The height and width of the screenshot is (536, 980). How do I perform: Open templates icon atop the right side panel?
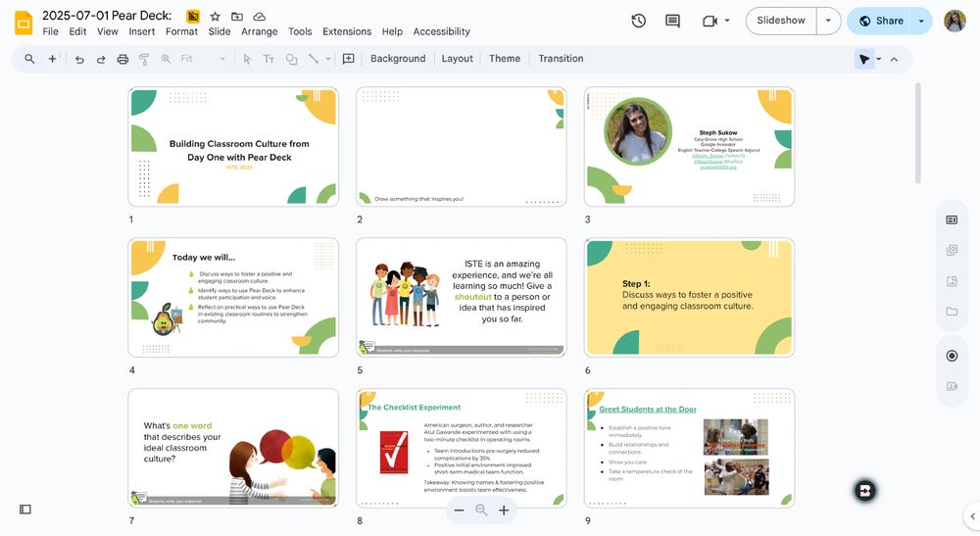[x=952, y=219]
